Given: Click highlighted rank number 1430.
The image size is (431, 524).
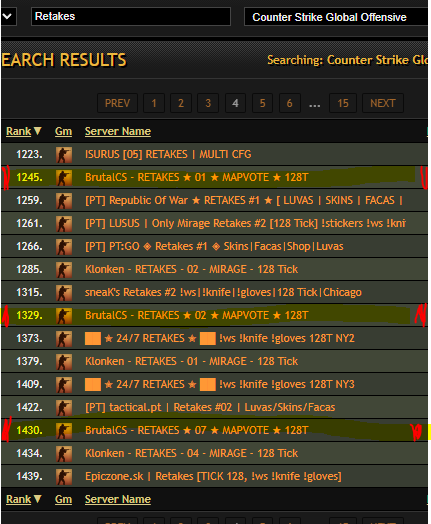Looking at the screenshot, I should coord(29,430).
